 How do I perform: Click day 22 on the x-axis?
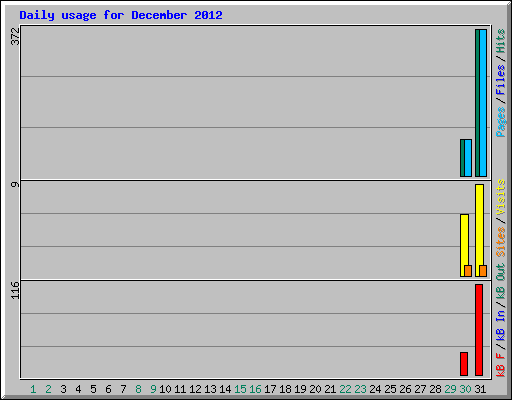[x=345, y=389]
